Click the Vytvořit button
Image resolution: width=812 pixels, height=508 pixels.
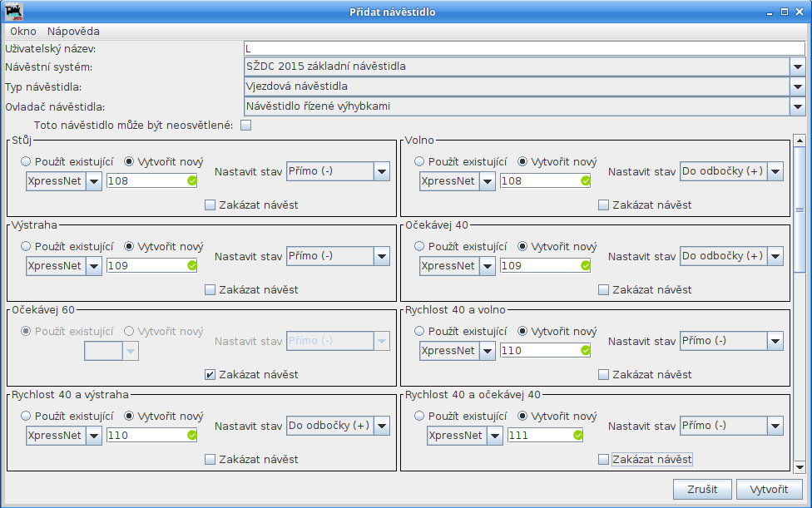(769, 489)
